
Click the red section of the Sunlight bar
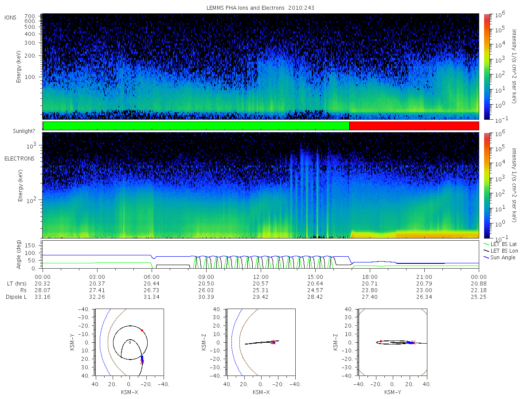coord(414,126)
